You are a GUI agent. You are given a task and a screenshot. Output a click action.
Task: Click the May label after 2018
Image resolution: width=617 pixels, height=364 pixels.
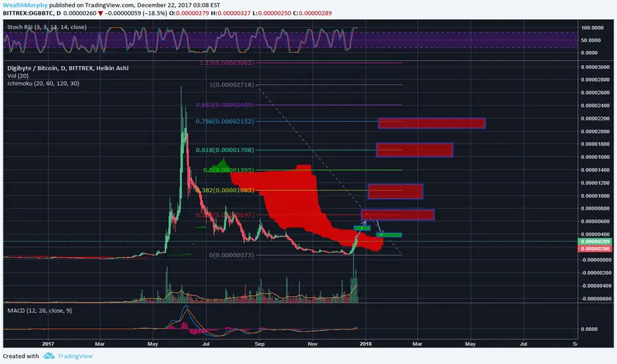pyautogui.click(x=470, y=344)
